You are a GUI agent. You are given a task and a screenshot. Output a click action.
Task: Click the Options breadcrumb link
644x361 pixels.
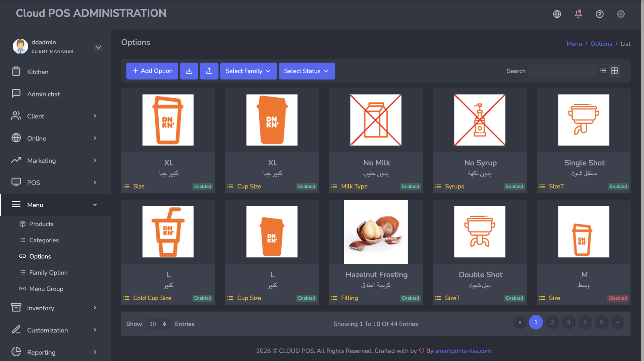point(601,44)
